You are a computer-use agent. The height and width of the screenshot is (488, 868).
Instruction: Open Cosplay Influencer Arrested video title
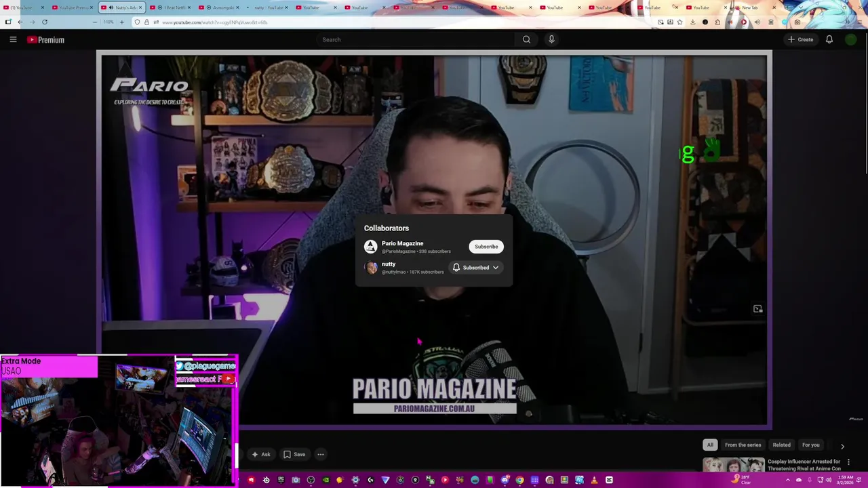[x=804, y=465]
